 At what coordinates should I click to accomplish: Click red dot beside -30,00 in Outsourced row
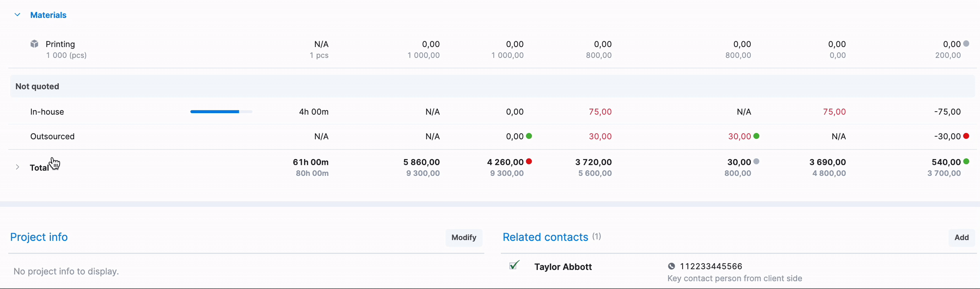click(966, 136)
